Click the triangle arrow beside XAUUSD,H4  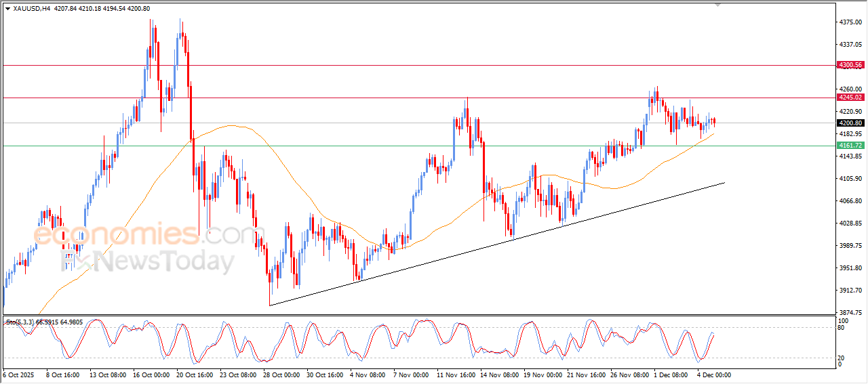7,9
